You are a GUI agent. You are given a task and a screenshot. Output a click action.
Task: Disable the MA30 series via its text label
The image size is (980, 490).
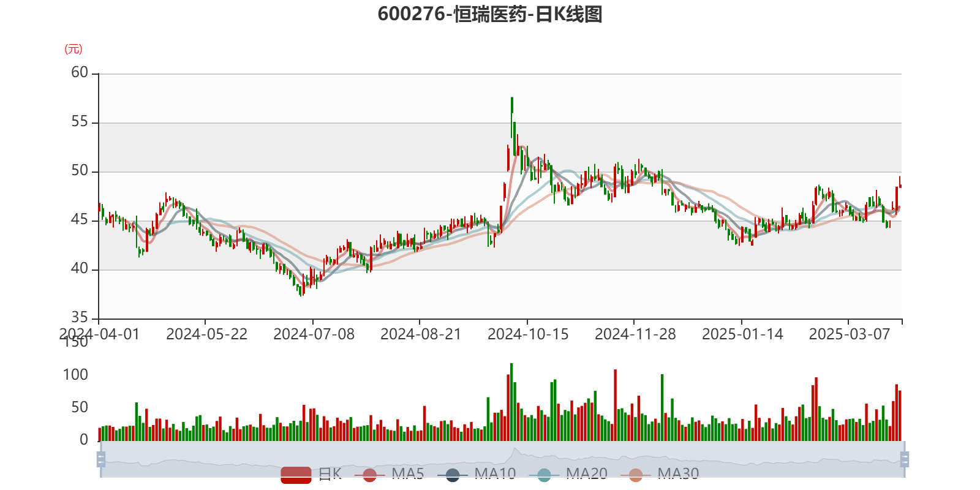[678, 473]
